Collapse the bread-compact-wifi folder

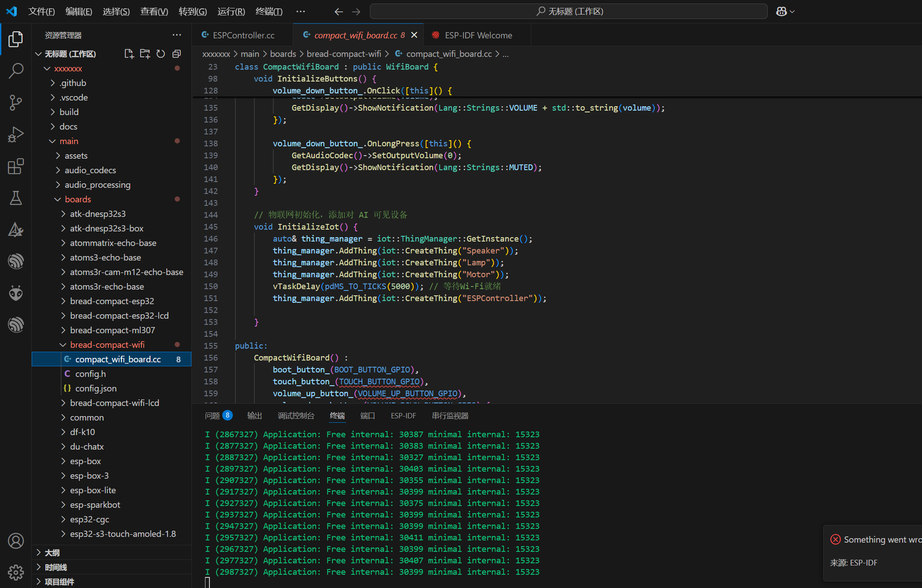[107, 345]
